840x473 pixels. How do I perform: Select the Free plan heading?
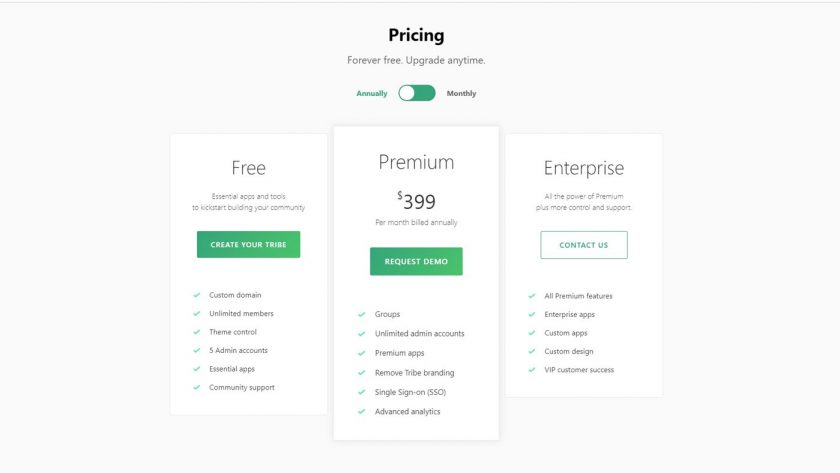pyautogui.click(x=249, y=168)
